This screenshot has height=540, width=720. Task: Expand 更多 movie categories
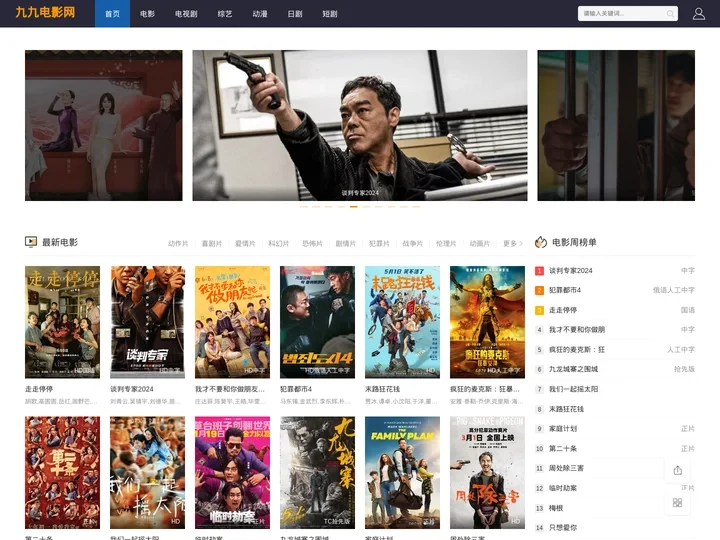(513, 243)
